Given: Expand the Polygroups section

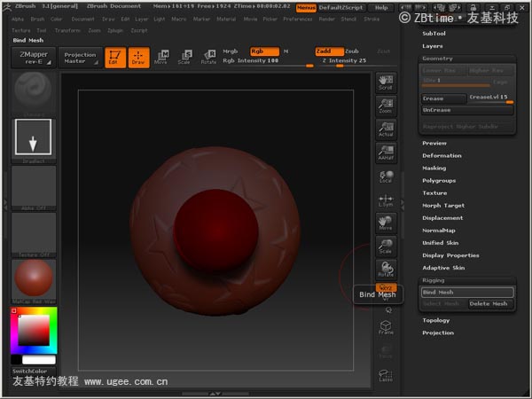Looking at the screenshot, I should coord(439,181).
